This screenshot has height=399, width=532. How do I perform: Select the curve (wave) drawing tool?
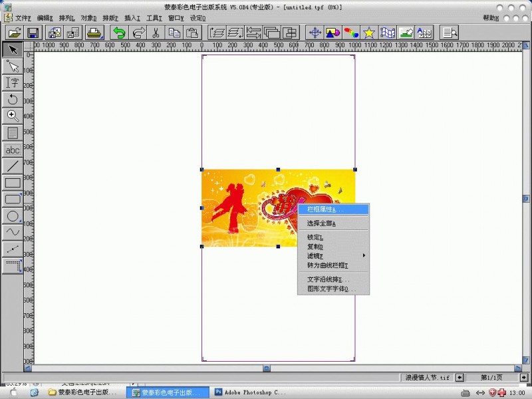[x=13, y=232]
